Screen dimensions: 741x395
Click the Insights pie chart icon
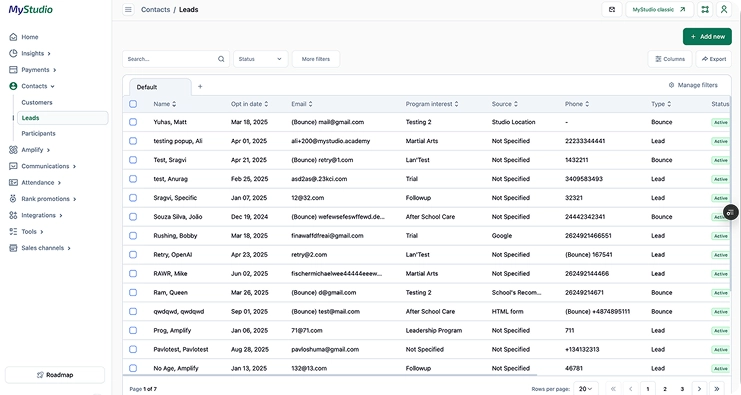[x=13, y=53]
